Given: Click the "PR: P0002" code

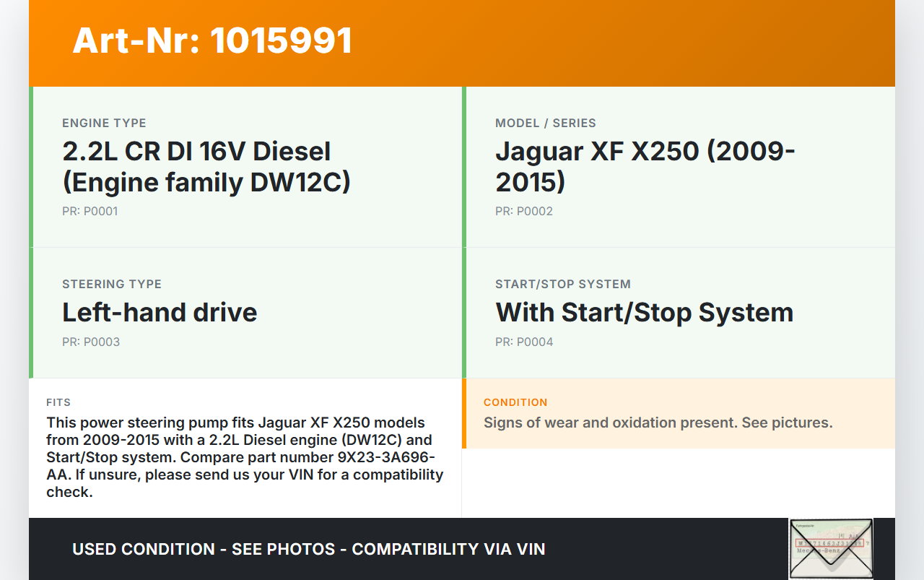Looking at the screenshot, I should [524, 212].
